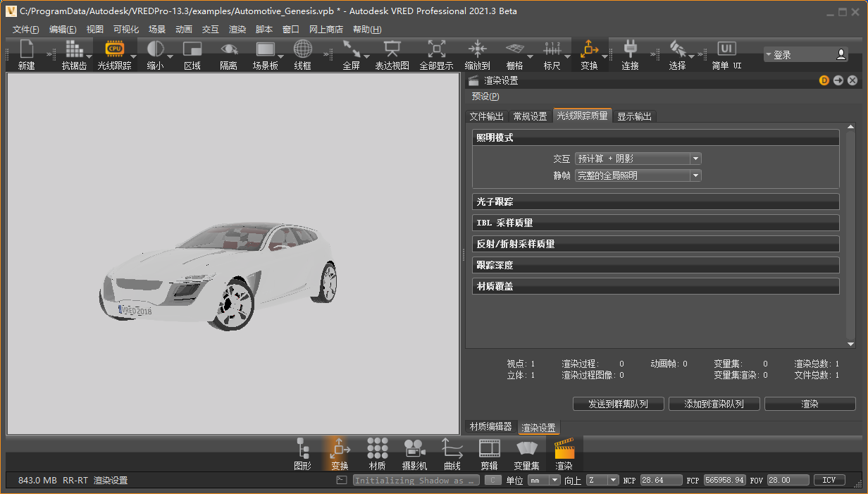
Task: Expand the IBL 采样质量 section
Action: pos(655,223)
